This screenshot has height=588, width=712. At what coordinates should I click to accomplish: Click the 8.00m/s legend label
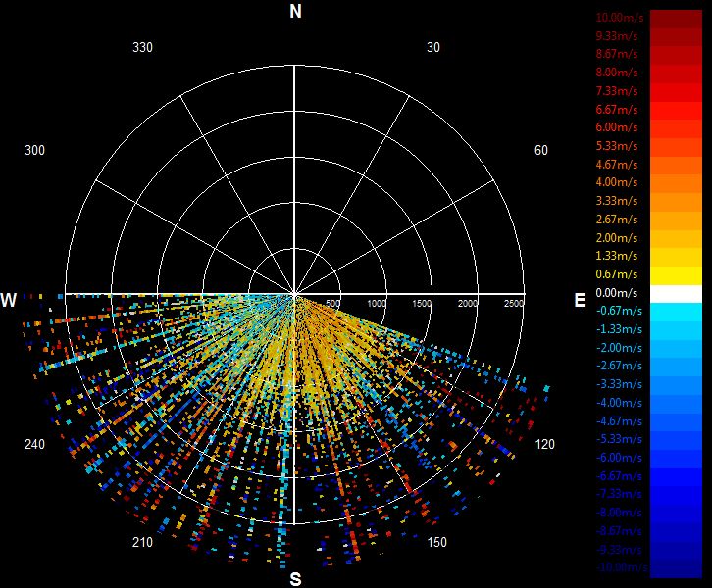click(617, 73)
